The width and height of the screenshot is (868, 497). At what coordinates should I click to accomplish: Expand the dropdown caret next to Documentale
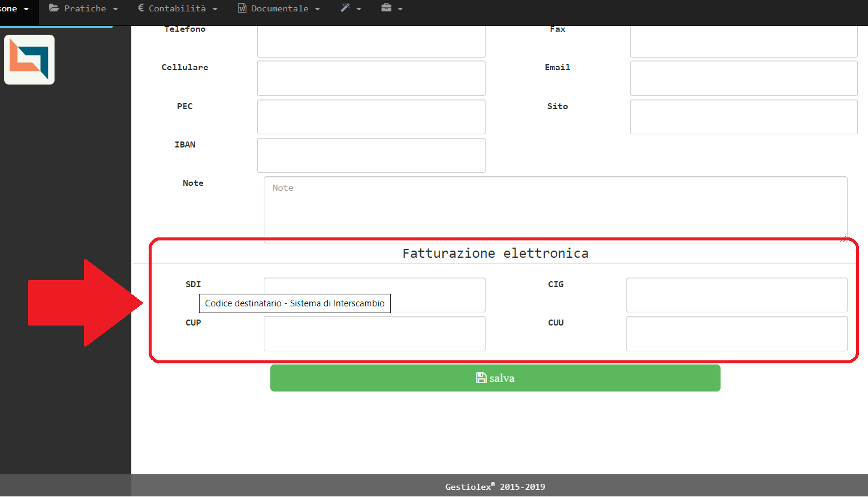click(x=317, y=9)
